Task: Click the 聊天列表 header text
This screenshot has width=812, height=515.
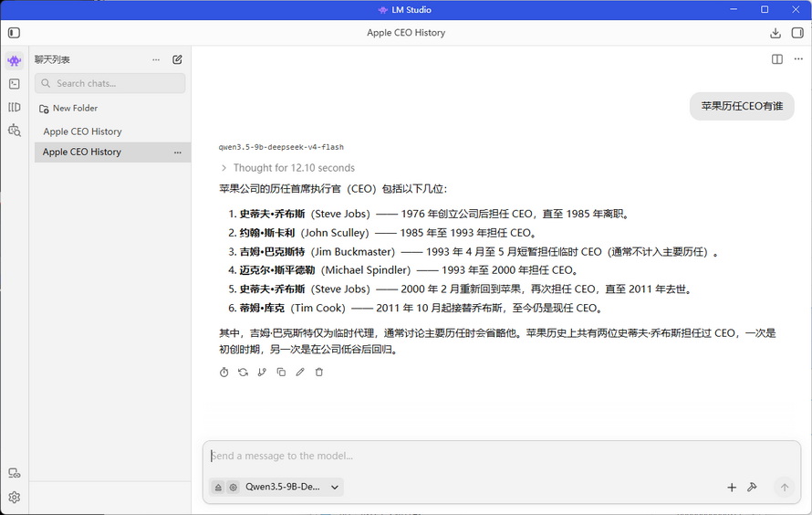Action: [52, 59]
